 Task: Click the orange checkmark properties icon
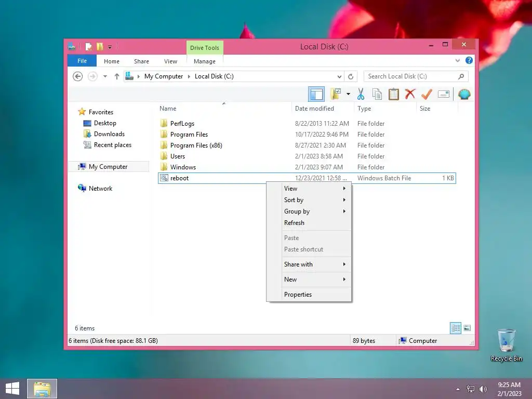pos(427,94)
